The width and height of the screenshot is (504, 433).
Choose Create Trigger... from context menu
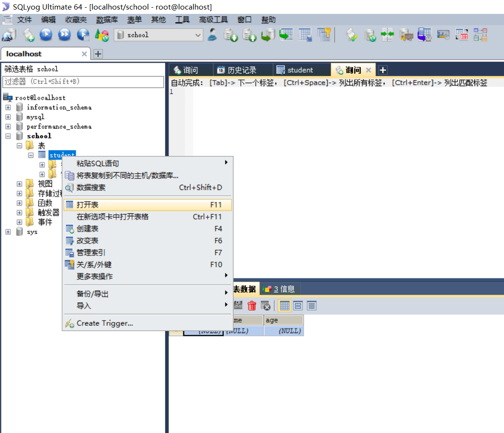pos(147,323)
